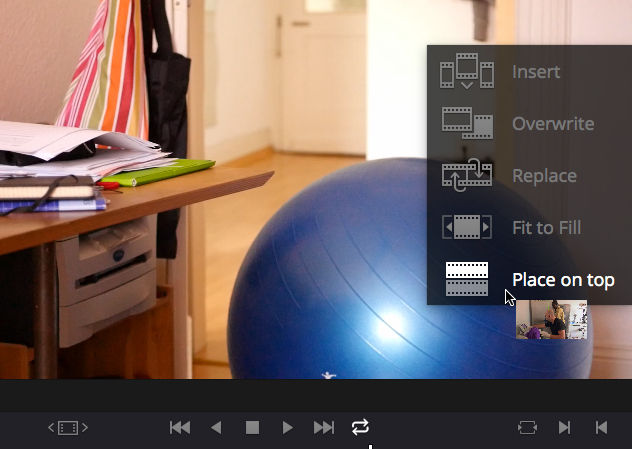This screenshot has width=632, height=449.
Task: Choose Overwrite from the edit overlay
Action: click(x=553, y=124)
